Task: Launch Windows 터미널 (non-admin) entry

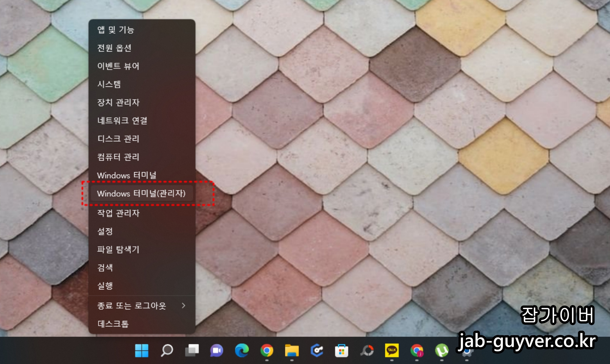Action: point(142,175)
